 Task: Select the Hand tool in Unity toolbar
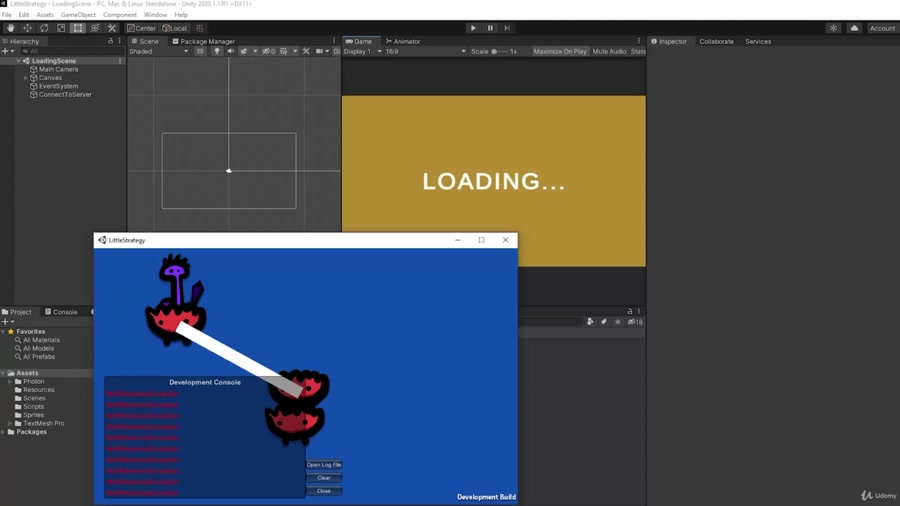pyautogui.click(x=10, y=28)
